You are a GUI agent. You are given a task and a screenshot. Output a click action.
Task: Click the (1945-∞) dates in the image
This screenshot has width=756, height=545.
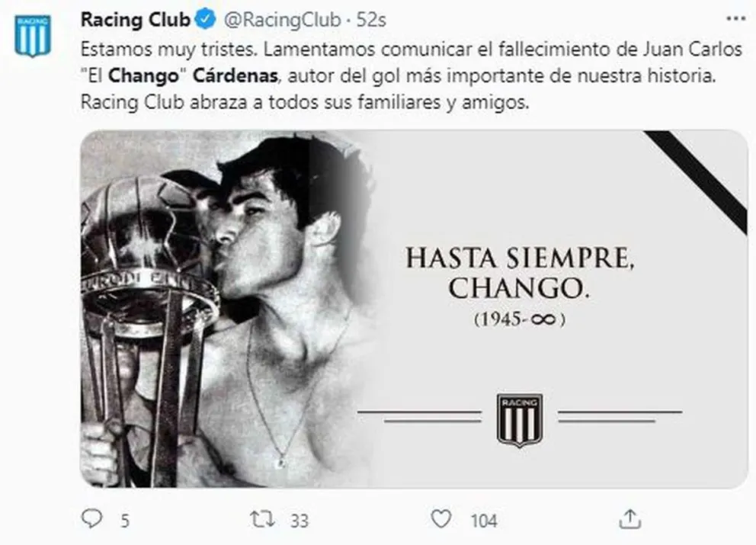pos(519,319)
